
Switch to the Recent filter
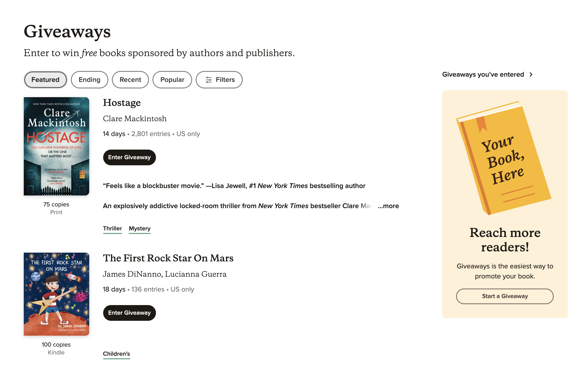(x=130, y=80)
